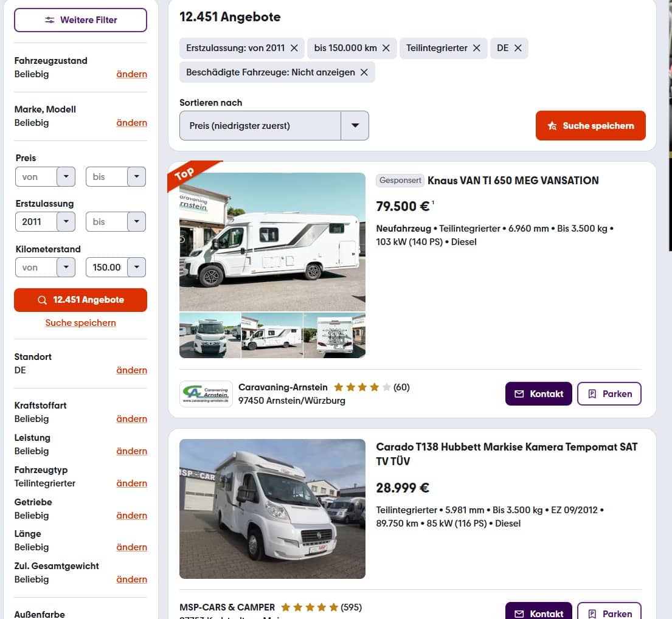The width and height of the screenshot is (672, 619).
Task: Click the fifth star in the MSP-CARS rating
Action: click(332, 607)
